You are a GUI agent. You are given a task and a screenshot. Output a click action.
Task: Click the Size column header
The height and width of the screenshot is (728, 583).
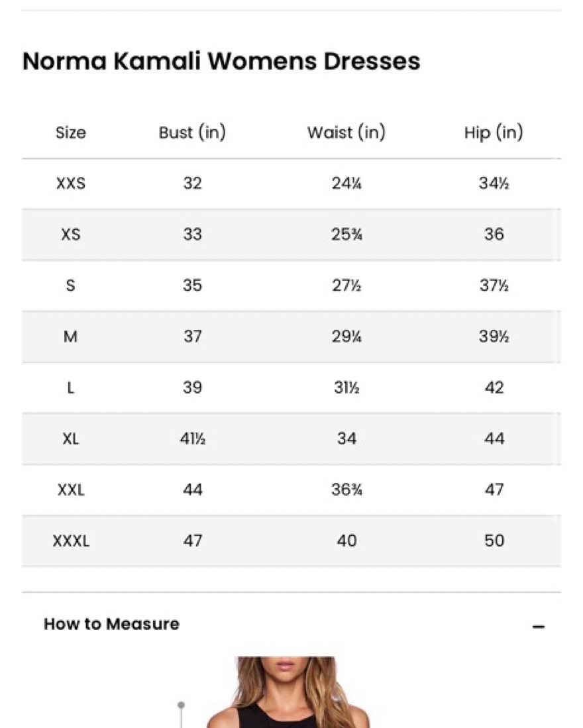click(x=70, y=132)
